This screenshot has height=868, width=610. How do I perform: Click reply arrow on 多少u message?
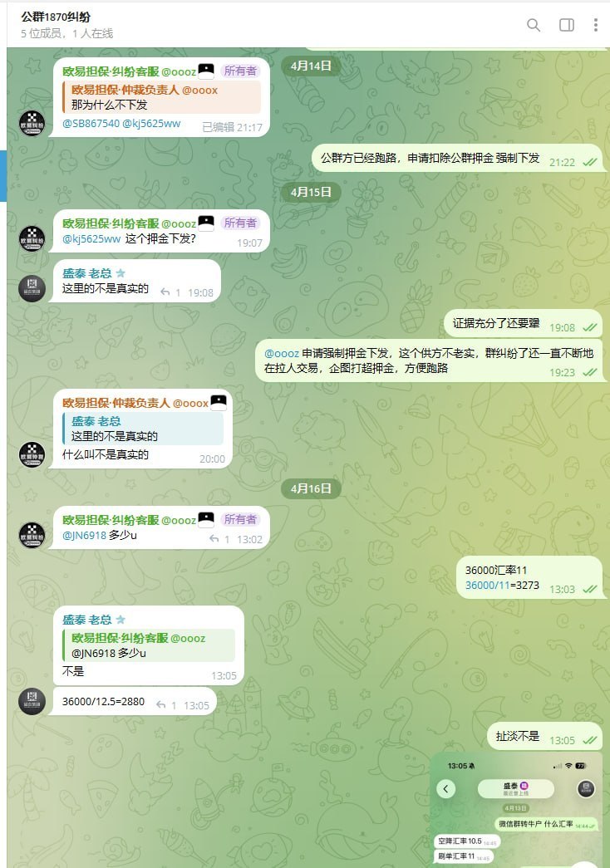pyautogui.click(x=214, y=539)
